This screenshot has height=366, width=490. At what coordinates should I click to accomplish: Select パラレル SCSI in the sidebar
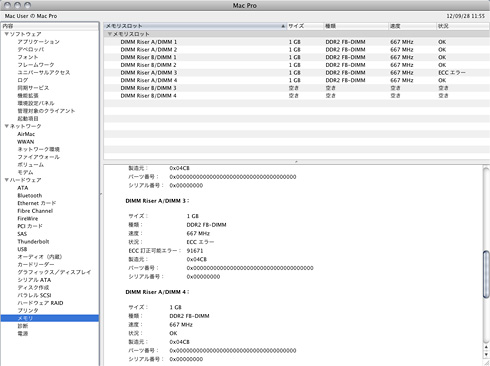point(34,295)
